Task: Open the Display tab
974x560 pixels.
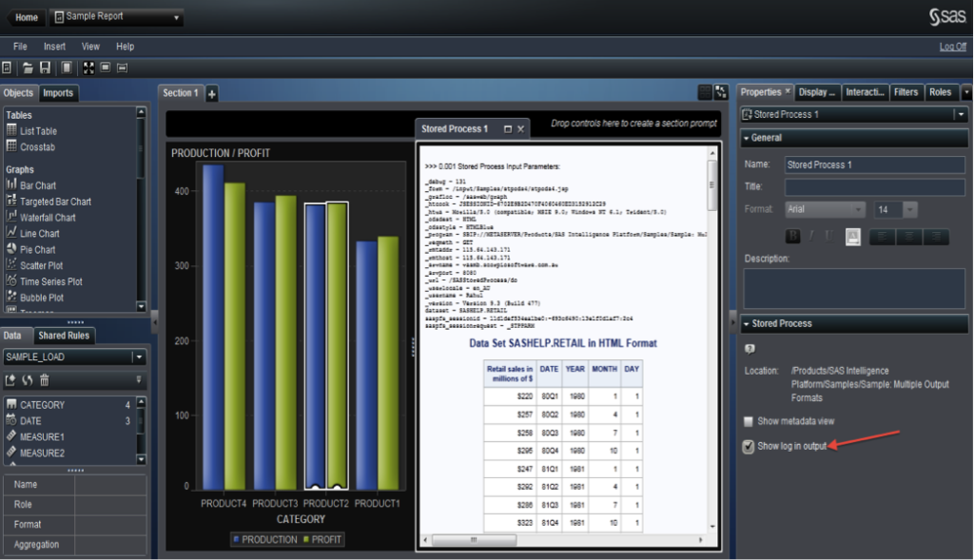Action: click(817, 92)
